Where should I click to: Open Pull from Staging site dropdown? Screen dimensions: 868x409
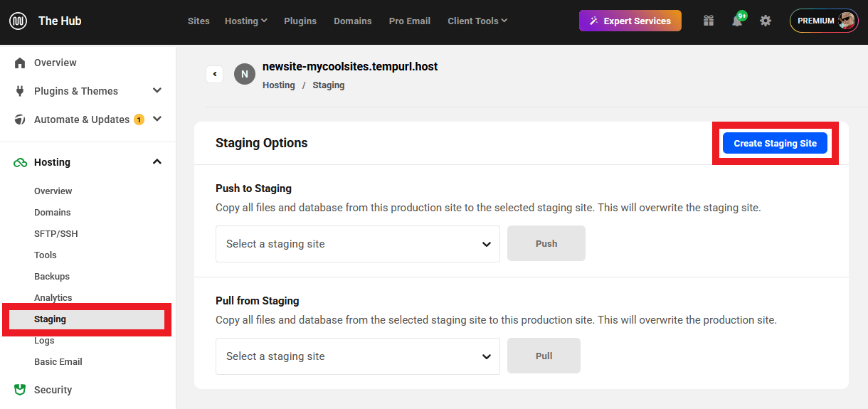(358, 356)
